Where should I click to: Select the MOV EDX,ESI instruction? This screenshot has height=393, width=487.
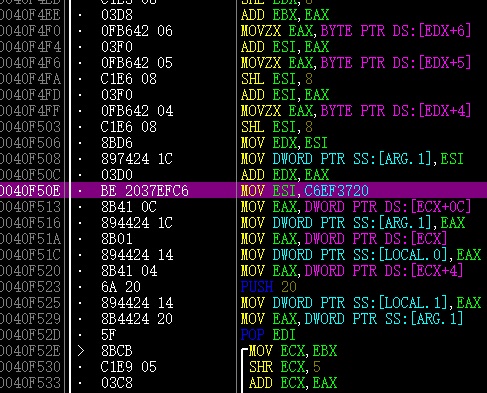(x=284, y=143)
